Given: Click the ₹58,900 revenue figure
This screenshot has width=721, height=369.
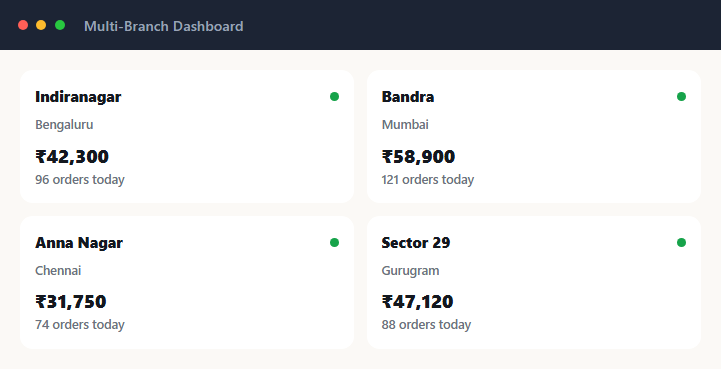Looking at the screenshot, I should [x=418, y=157].
